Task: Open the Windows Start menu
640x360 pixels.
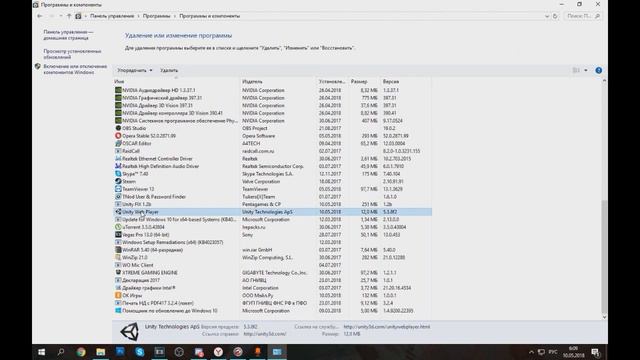Action: tap(41, 352)
